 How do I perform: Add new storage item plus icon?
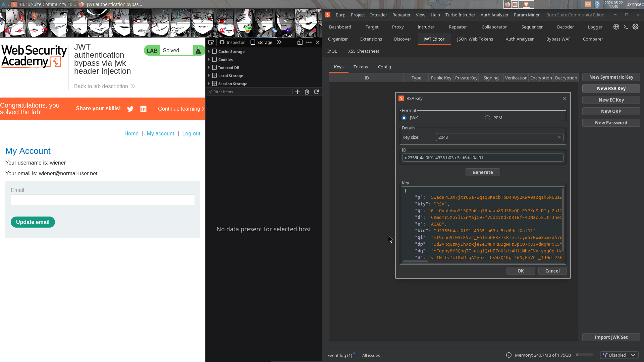[x=298, y=92]
